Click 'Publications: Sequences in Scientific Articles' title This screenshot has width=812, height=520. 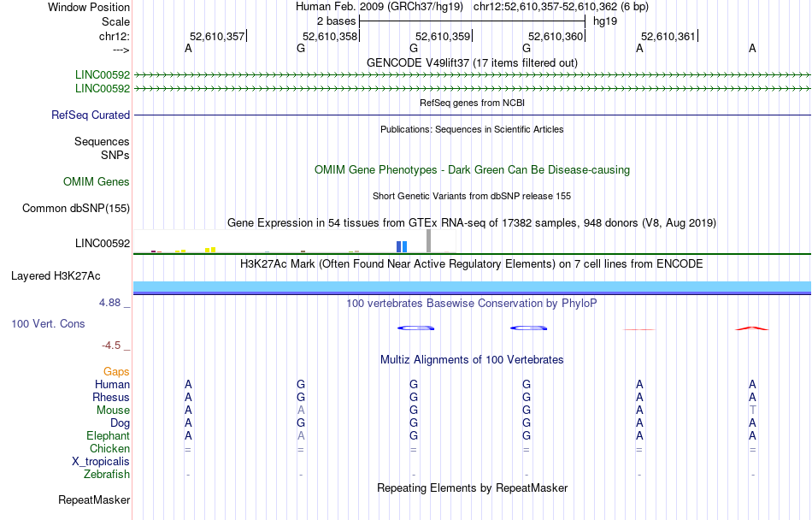click(x=472, y=129)
